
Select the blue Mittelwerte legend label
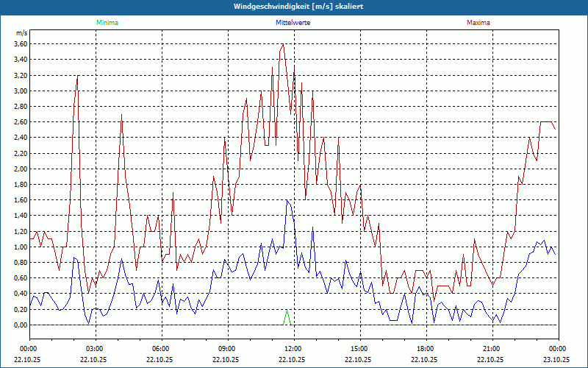coord(293,23)
